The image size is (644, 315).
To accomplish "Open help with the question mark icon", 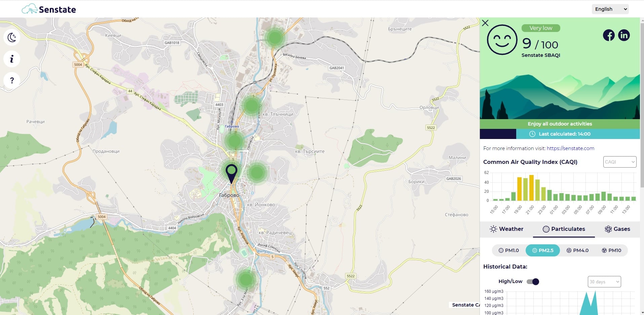I will tap(12, 80).
